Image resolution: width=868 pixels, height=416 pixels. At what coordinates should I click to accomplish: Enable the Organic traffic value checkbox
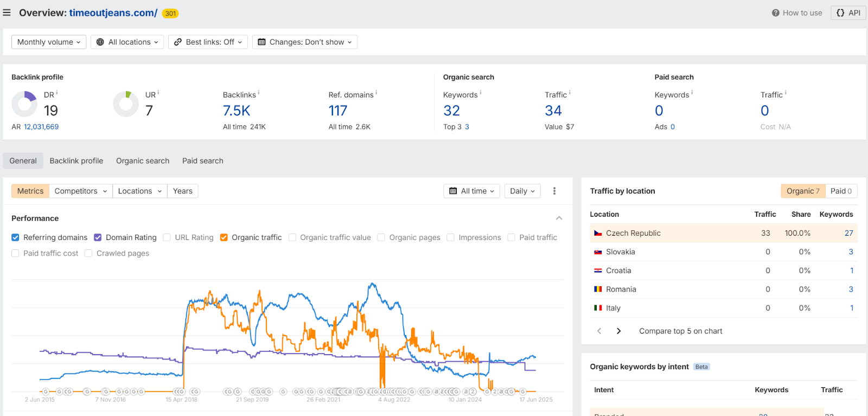(292, 237)
